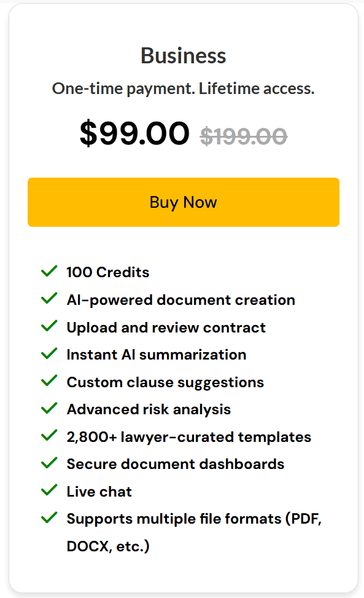Click the Live chat feature text
Screen dimensions: 364x598
99,492
